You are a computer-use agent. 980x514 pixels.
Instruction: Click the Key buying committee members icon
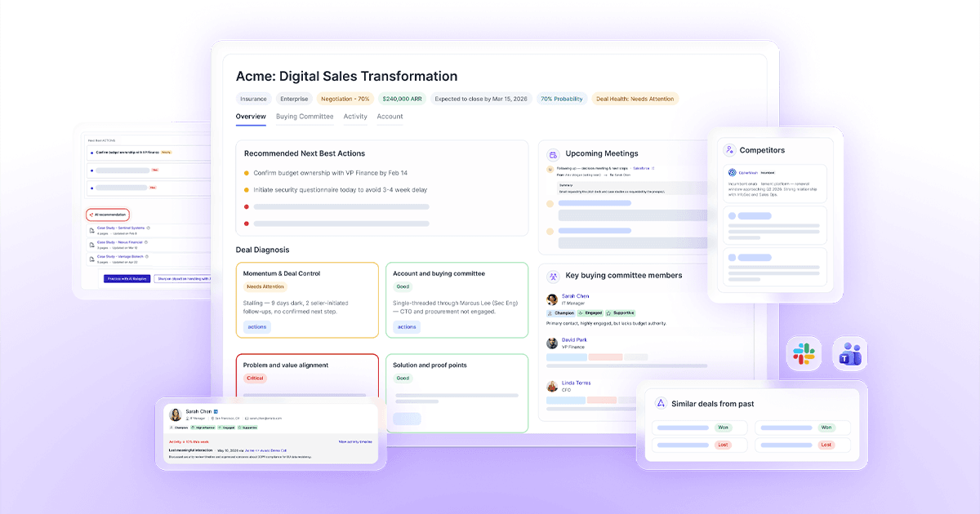click(553, 277)
